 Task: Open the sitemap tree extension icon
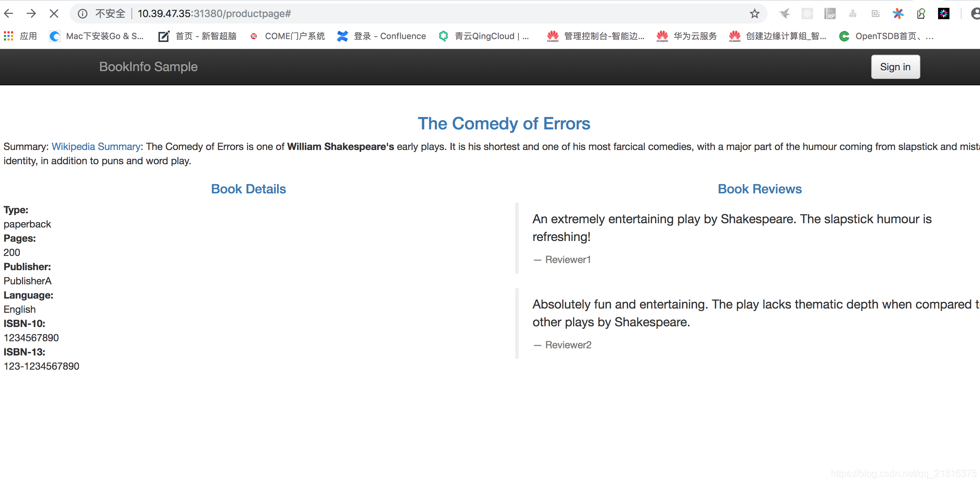click(x=852, y=14)
